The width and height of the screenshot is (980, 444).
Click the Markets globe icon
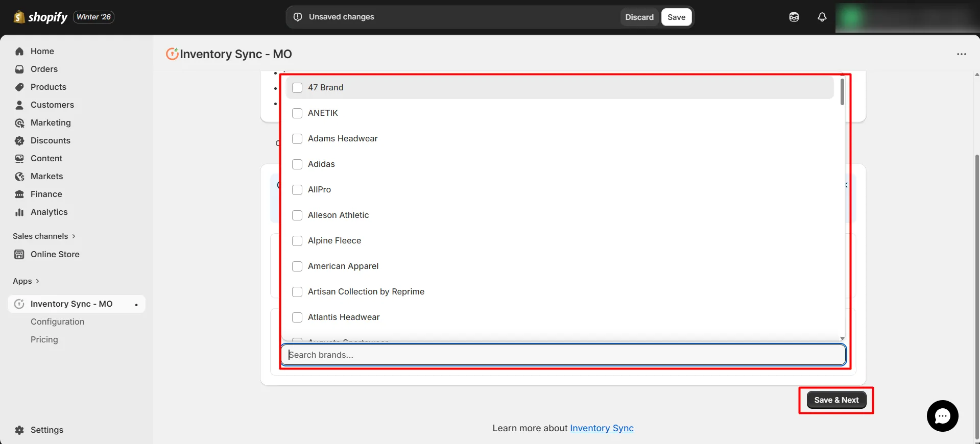pos(19,176)
